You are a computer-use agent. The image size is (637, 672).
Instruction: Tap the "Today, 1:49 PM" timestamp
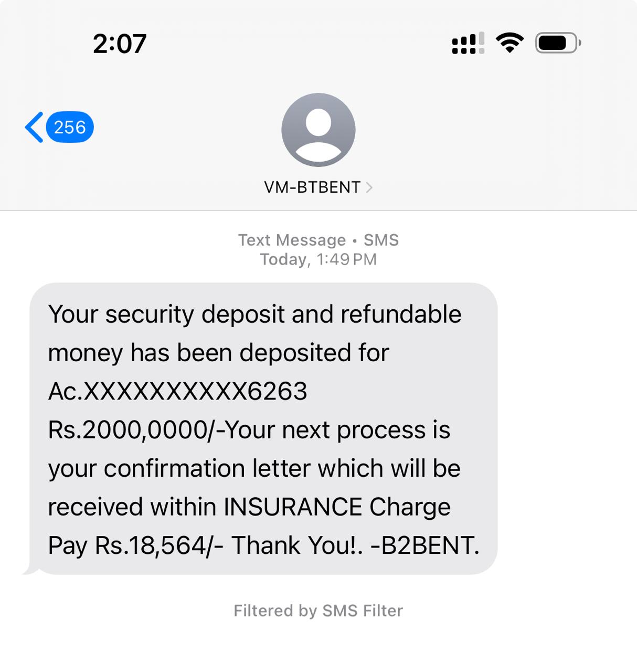tap(318, 259)
